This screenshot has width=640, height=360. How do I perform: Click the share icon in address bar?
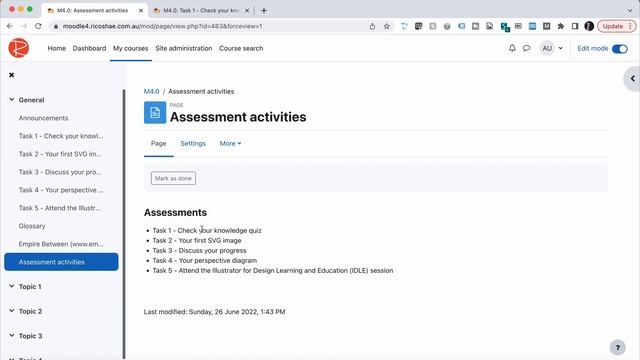click(x=372, y=26)
